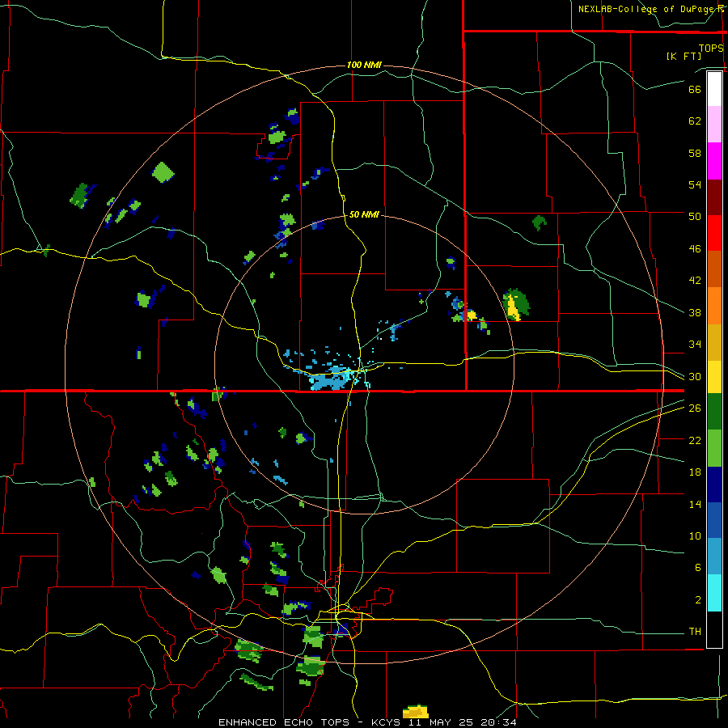Screen dimensions: 728x728
Task: Click the legend value '38'
Action: click(695, 312)
